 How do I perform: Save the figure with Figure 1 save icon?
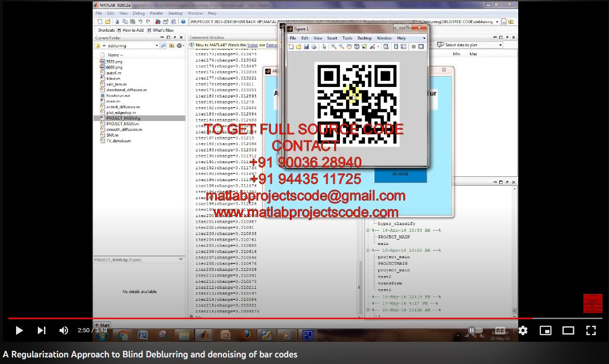[x=306, y=47]
